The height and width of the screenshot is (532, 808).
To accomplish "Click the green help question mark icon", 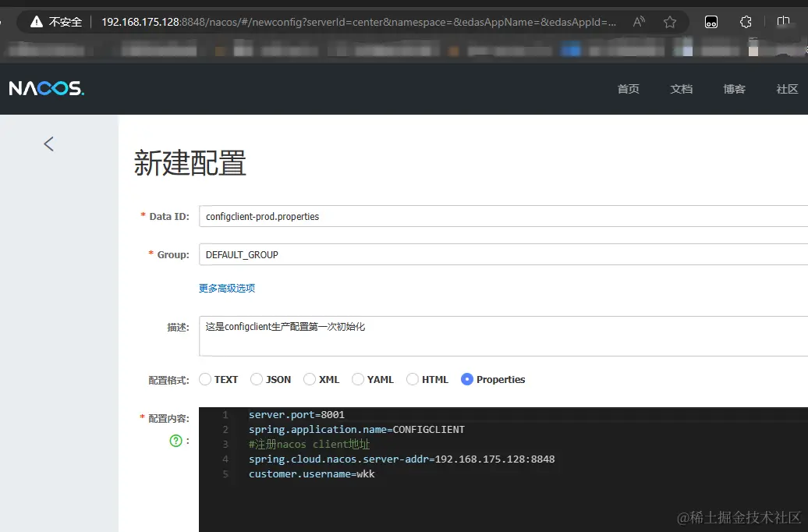I will pos(175,441).
